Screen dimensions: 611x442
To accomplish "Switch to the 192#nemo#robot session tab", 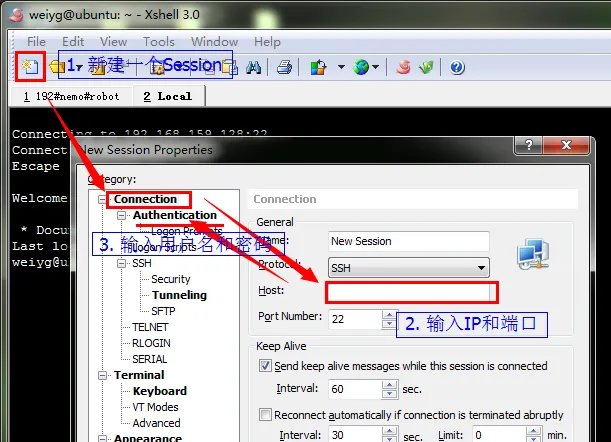I will tap(72, 96).
